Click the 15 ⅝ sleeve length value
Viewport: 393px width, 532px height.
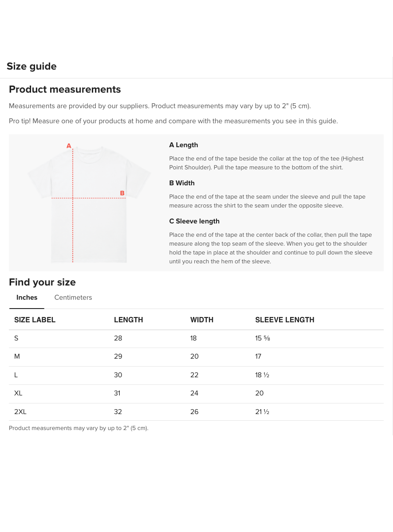click(263, 338)
